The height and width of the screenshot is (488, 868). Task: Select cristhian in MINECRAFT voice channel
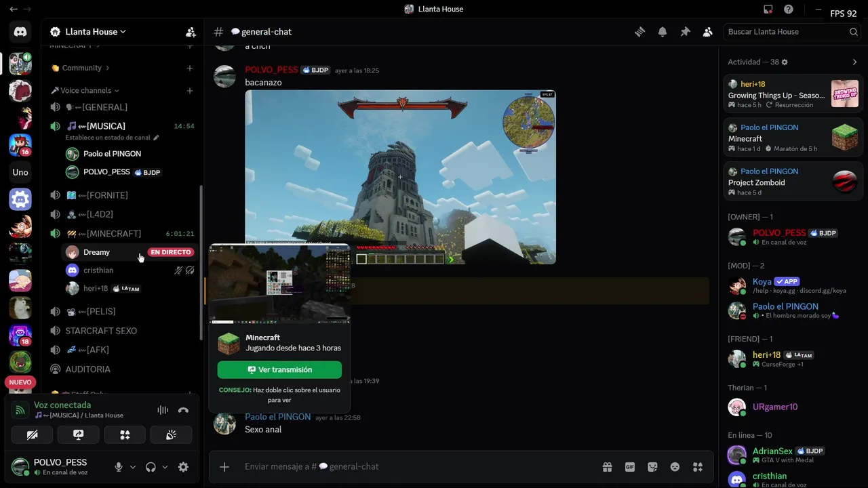(130, 270)
